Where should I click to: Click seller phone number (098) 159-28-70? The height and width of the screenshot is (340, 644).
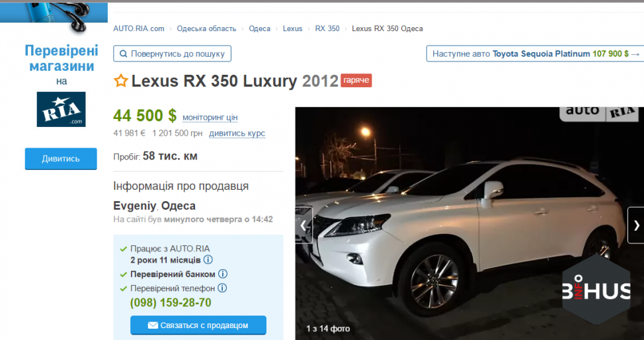coord(171,302)
